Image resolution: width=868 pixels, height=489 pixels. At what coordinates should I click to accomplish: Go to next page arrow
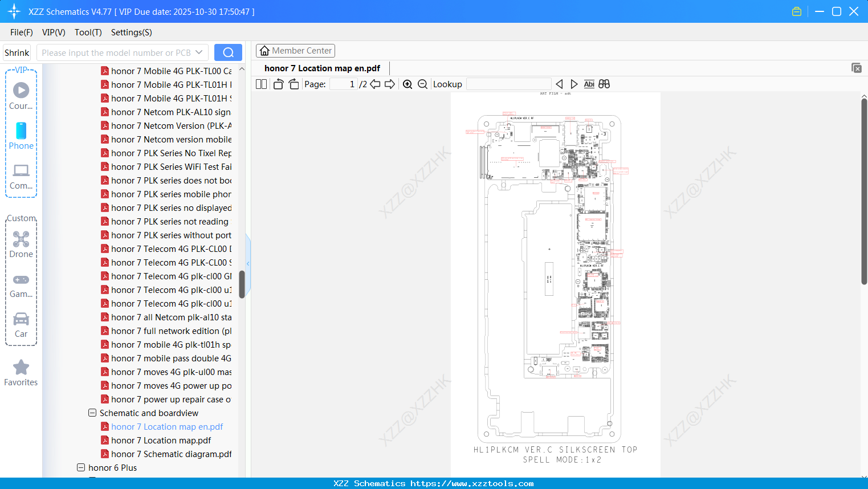pos(390,84)
